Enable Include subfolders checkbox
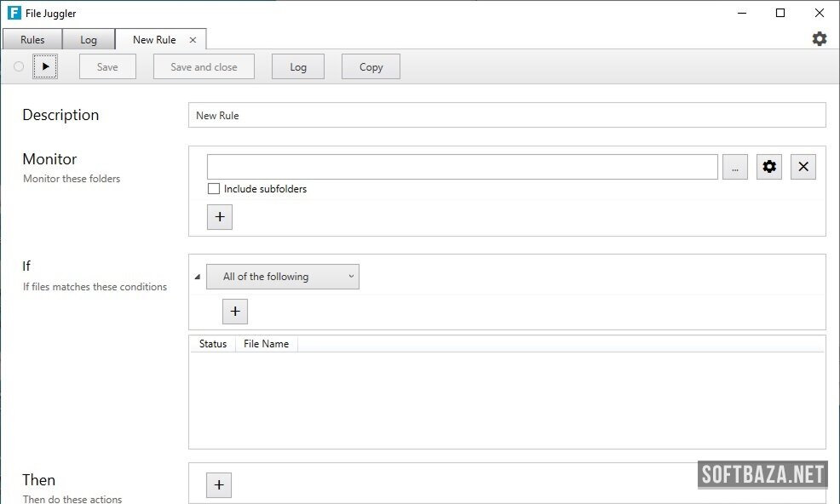The height and width of the screenshot is (504, 840). pyautogui.click(x=214, y=189)
